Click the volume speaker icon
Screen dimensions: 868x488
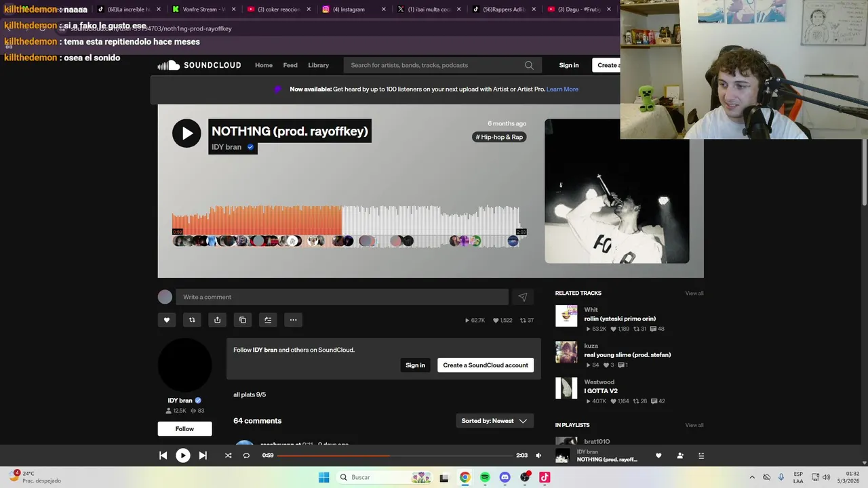tap(538, 455)
